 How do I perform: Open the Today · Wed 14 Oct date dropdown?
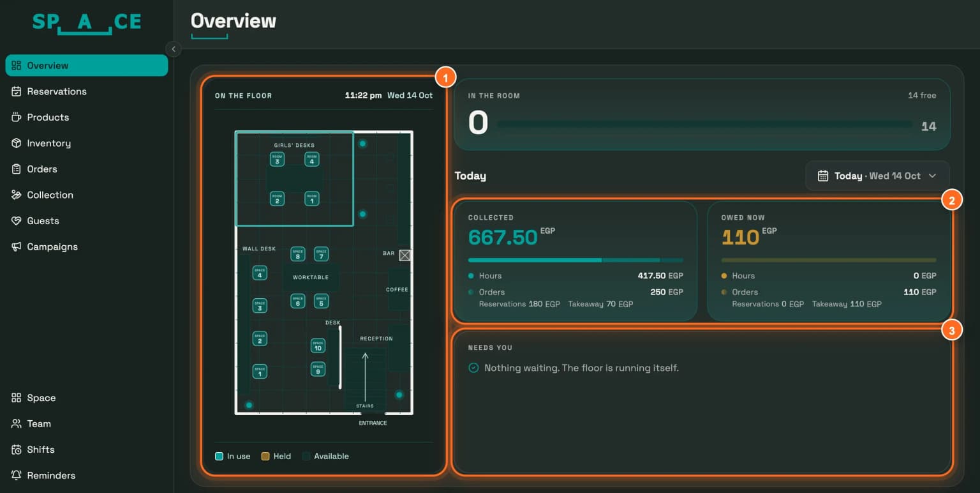pos(877,176)
